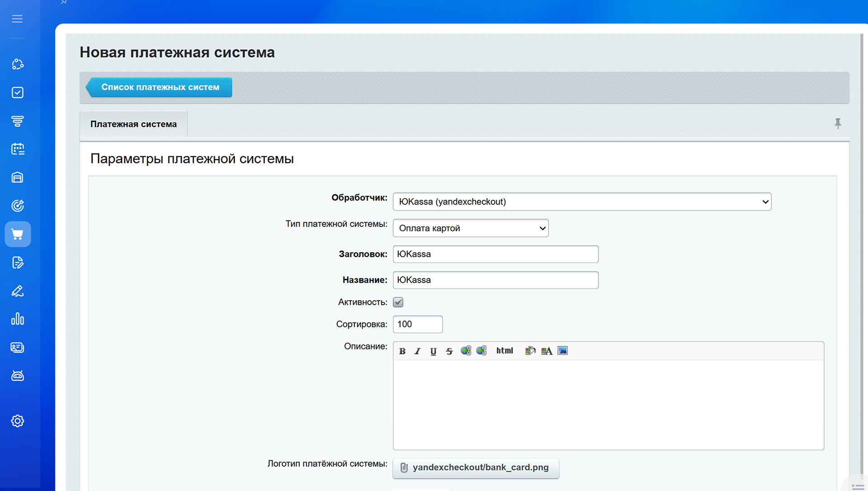Apply strikethrough formatting in description editor
The height and width of the screenshot is (491, 868).
click(x=449, y=351)
